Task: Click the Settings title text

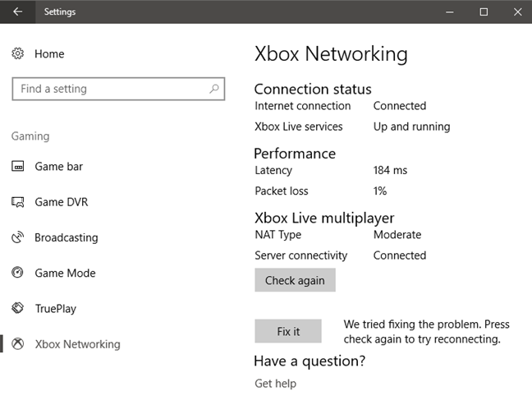Action: (60, 11)
